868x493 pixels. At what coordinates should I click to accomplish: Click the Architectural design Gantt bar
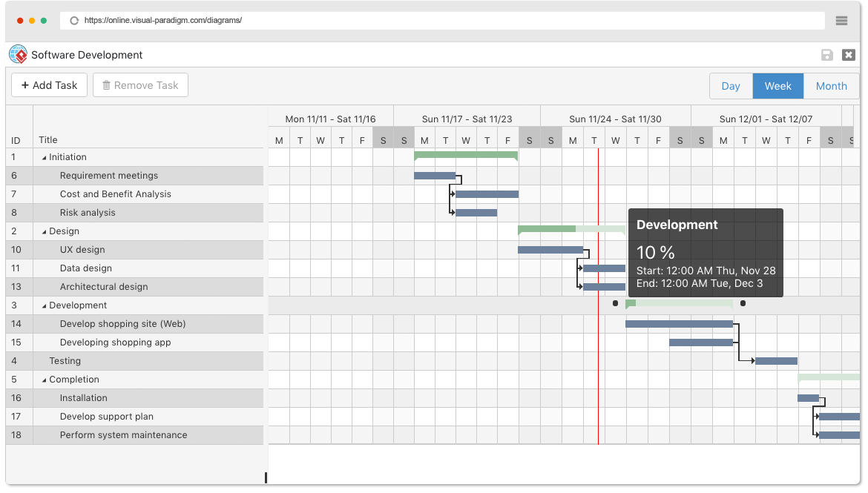pos(604,287)
